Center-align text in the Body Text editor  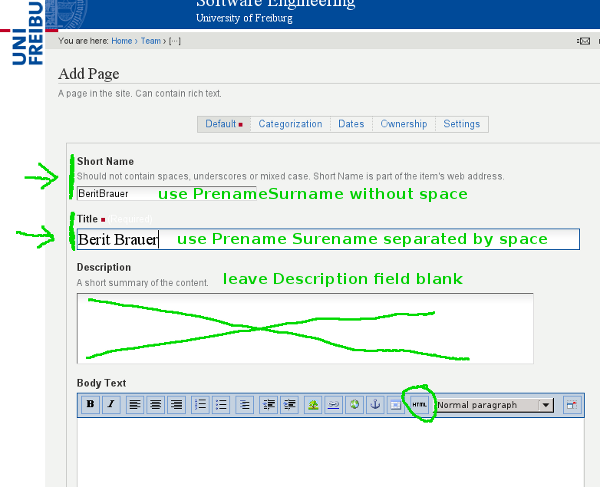click(x=155, y=405)
